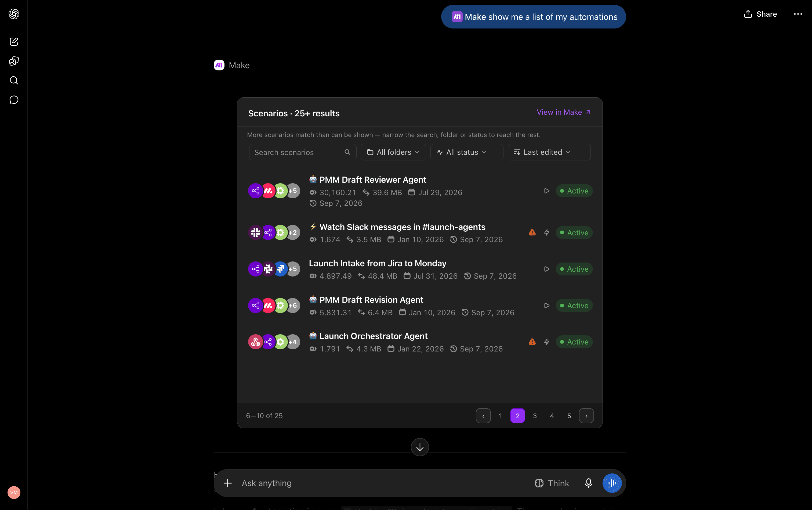Open the VM profile avatar
Image resolution: width=812 pixels, height=510 pixels.
14,493
